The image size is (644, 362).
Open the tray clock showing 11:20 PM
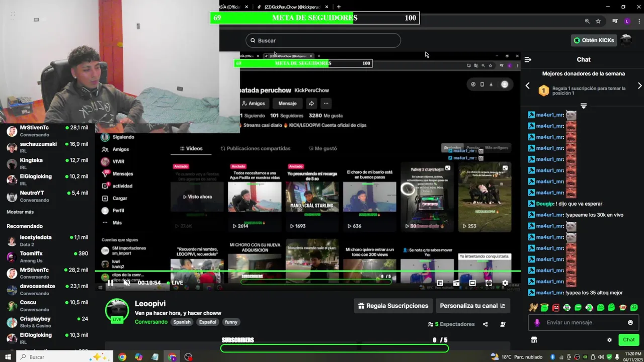632,357
